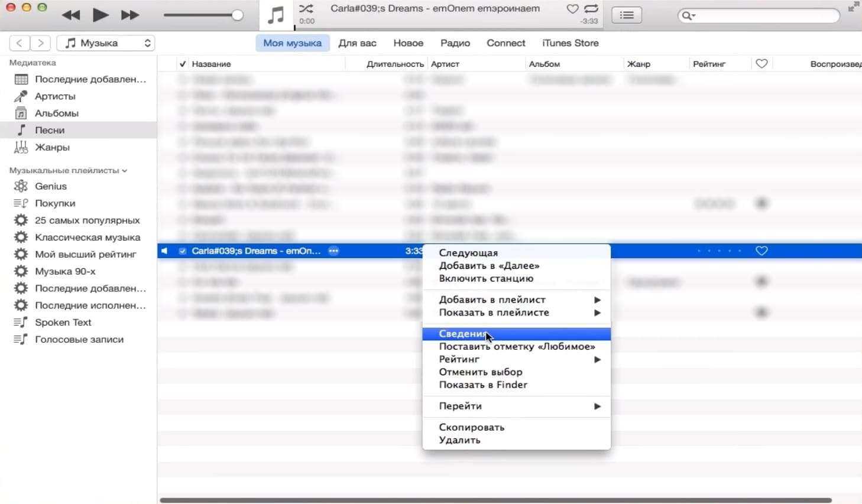Go forward with the right chevron button

[x=40, y=43]
